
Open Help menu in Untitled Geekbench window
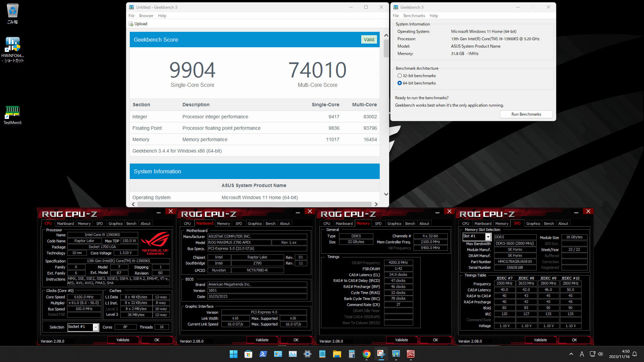click(x=162, y=16)
